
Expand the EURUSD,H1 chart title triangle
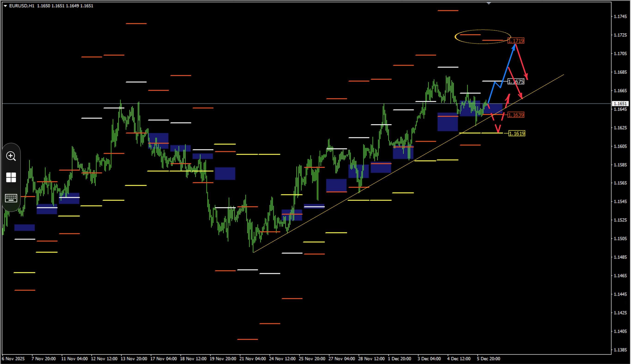coord(5,6)
